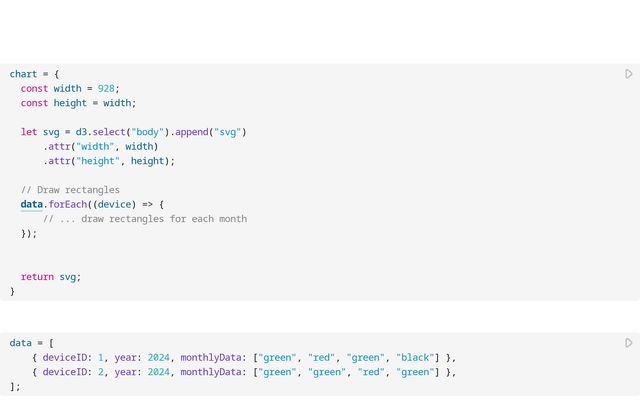Click the let keyword before svg
The width and height of the screenshot is (640, 400).
coord(29,132)
